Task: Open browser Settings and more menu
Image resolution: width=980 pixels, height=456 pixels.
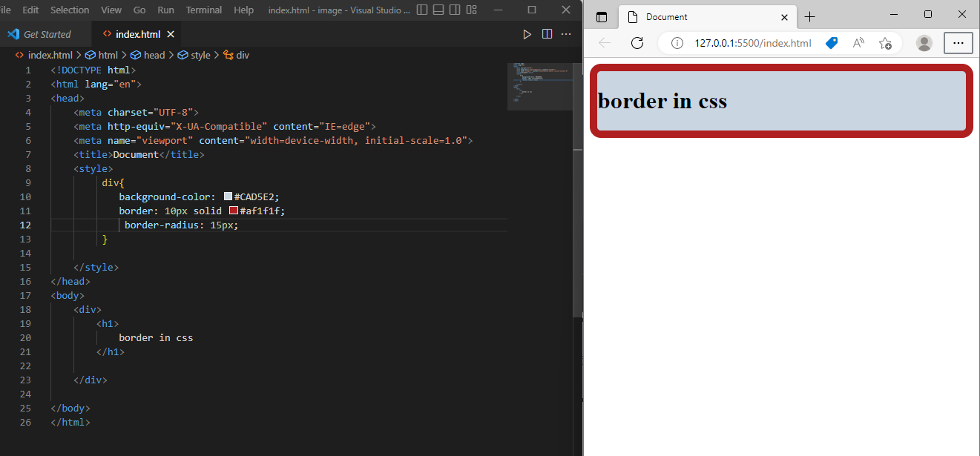Action: click(x=958, y=43)
